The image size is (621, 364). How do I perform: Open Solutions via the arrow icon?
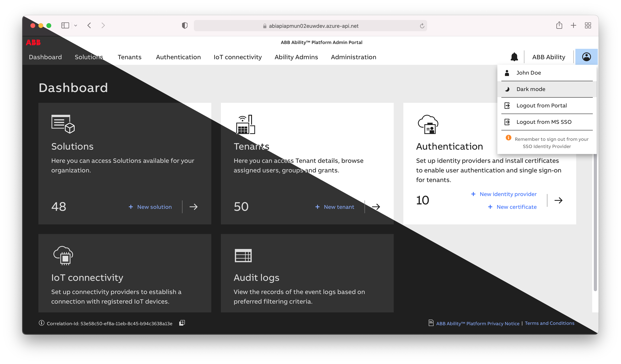pyautogui.click(x=193, y=207)
